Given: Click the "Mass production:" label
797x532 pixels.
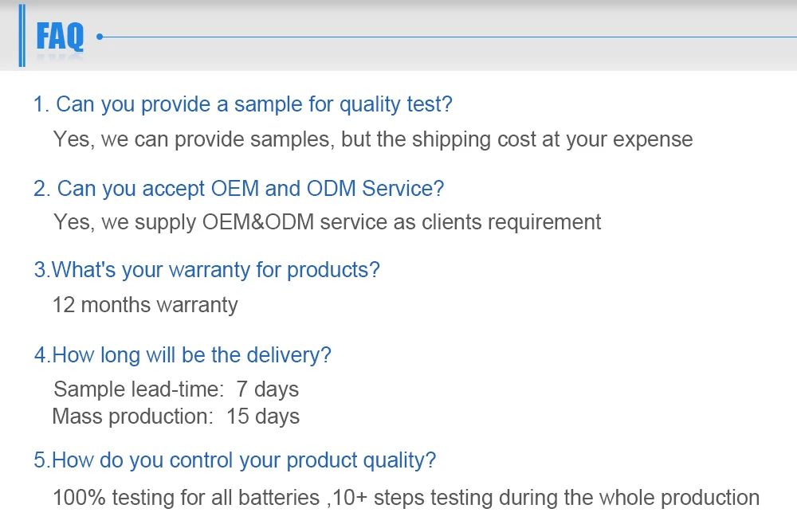Looking at the screenshot, I should coord(132,417).
